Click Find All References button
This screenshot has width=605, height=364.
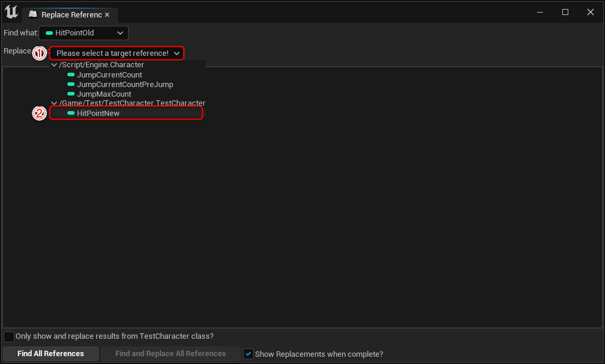51,354
